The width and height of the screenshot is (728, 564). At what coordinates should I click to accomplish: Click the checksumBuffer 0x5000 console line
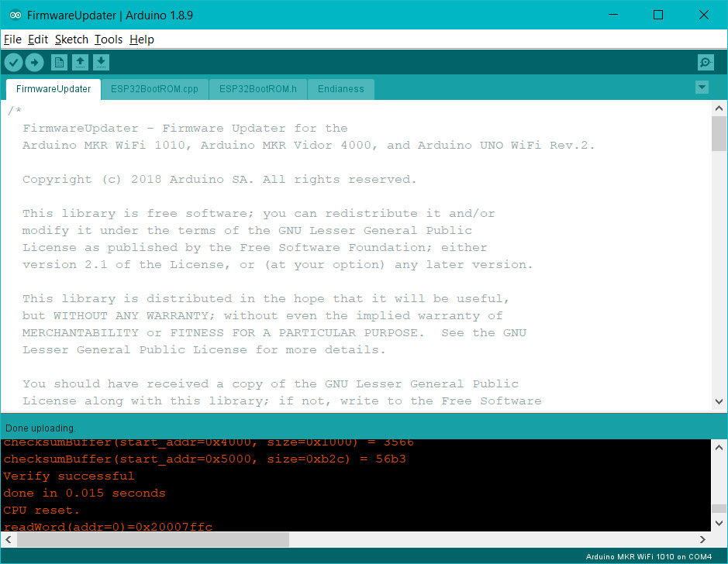[x=204, y=459]
